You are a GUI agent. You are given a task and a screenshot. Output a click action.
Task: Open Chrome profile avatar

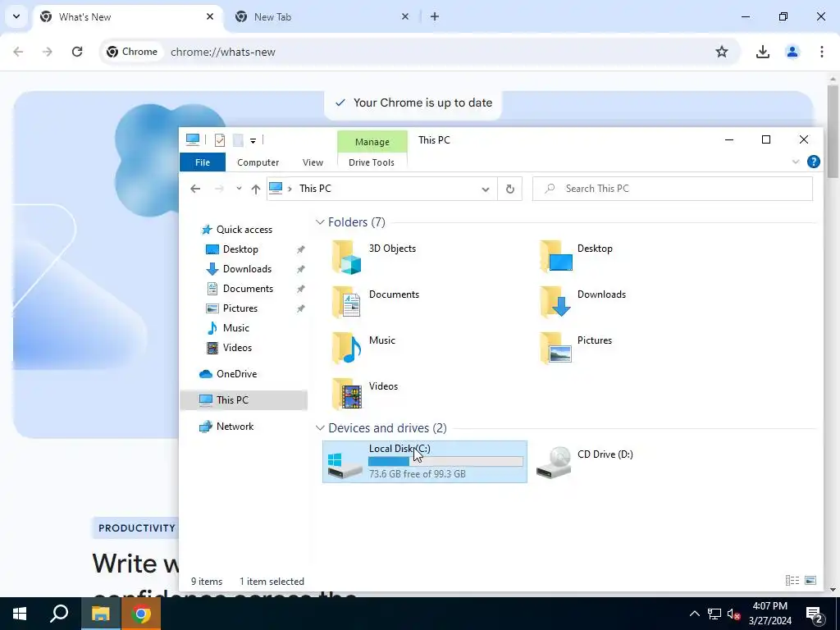click(792, 52)
